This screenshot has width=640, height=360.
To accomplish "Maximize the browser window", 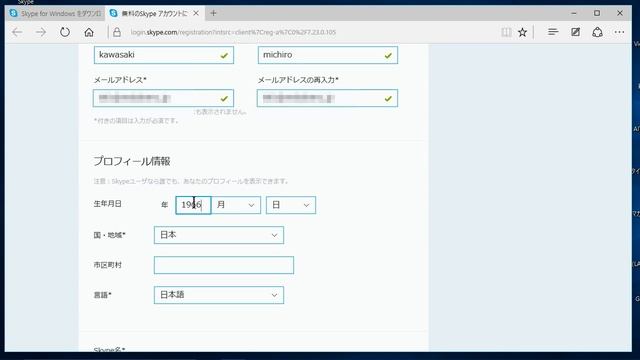I will [x=597, y=13].
